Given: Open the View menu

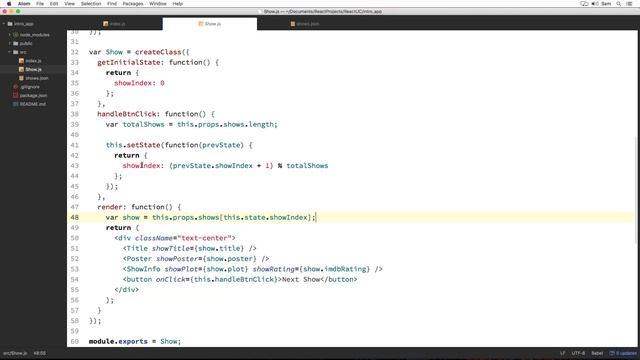Looking at the screenshot, I should (69, 4).
